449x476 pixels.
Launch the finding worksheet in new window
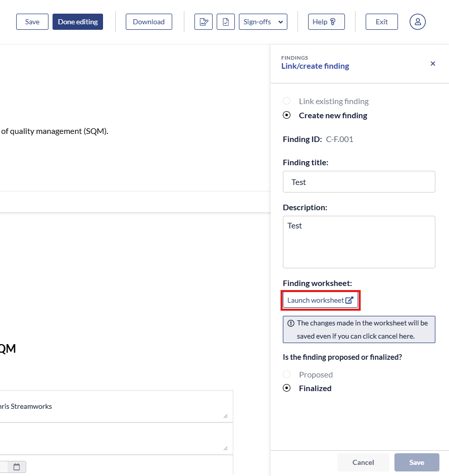[320, 300]
